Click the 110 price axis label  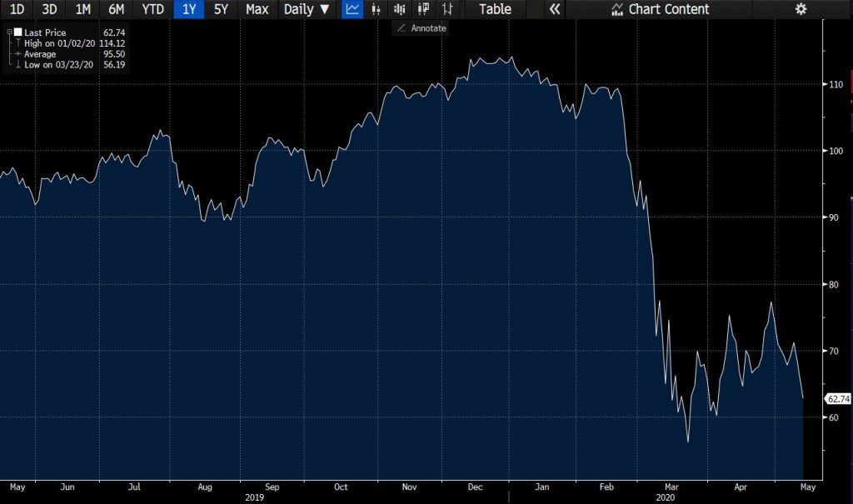[x=836, y=84]
